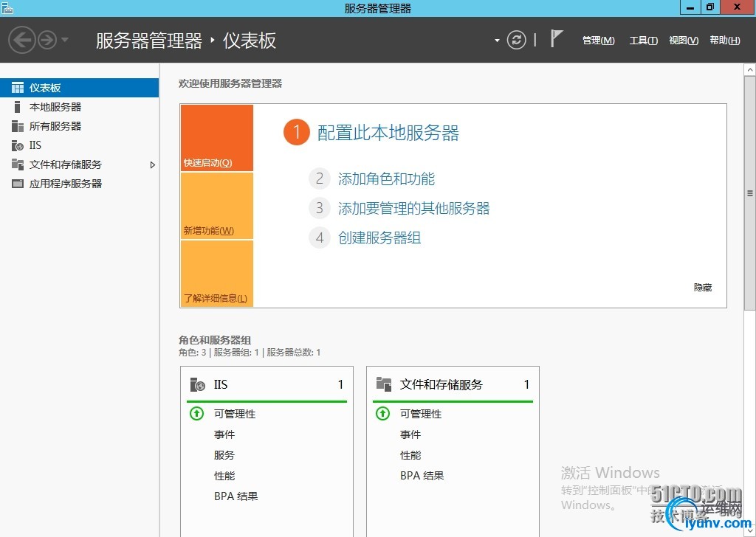Click the 本地服务器 sidebar icon

pyautogui.click(x=18, y=107)
